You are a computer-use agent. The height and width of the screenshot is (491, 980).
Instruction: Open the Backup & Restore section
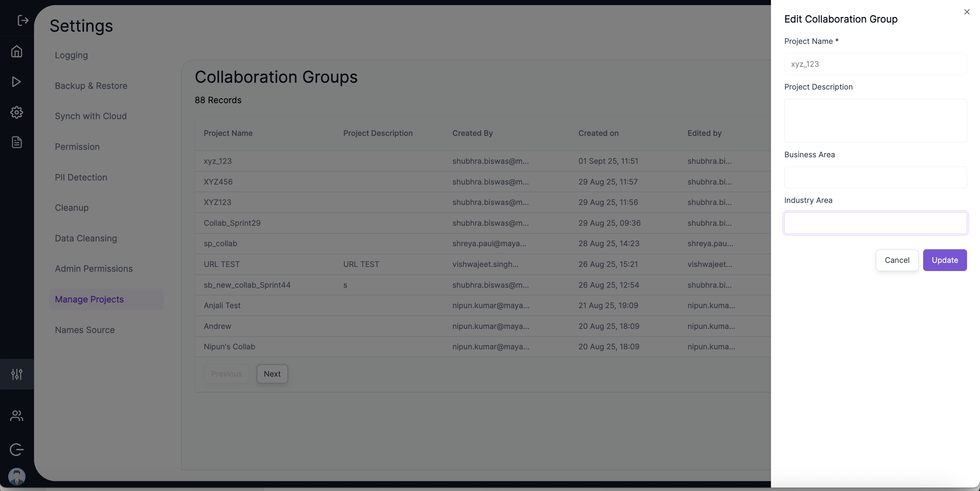pos(91,85)
